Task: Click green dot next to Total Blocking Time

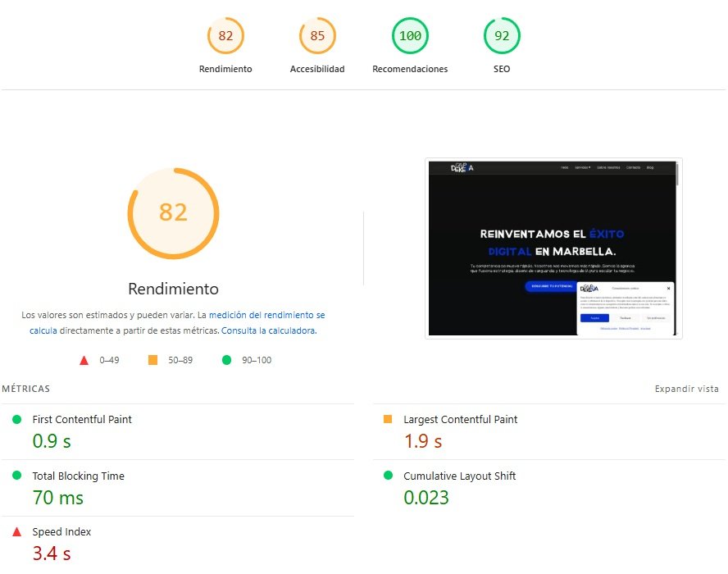Action: pyautogui.click(x=16, y=476)
